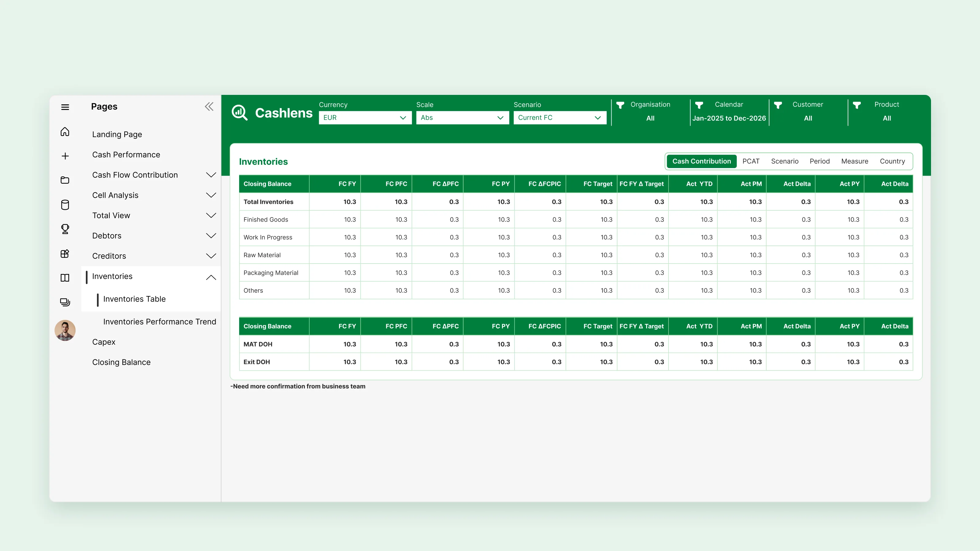
Task: Expand the Total View chevron
Action: click(211, 215)
